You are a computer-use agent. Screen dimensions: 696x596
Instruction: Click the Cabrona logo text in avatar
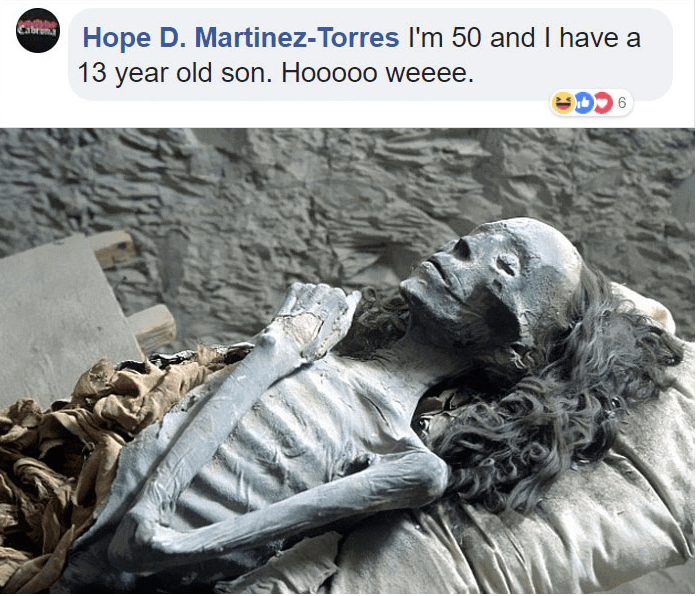point(38,31)
